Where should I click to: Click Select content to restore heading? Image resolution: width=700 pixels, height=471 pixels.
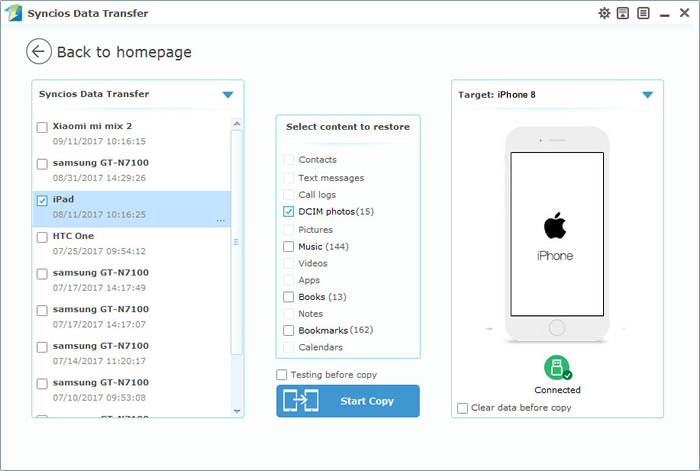click(348, 127)
